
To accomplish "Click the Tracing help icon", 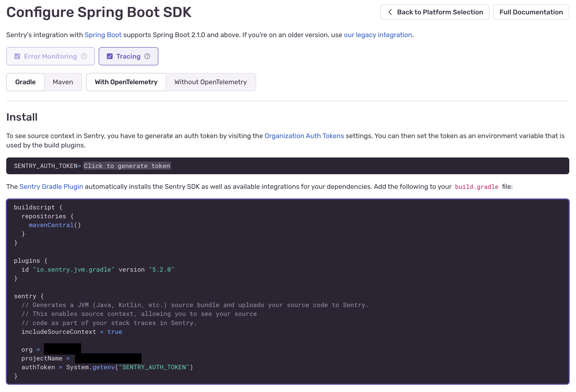I will coord(147,56).
